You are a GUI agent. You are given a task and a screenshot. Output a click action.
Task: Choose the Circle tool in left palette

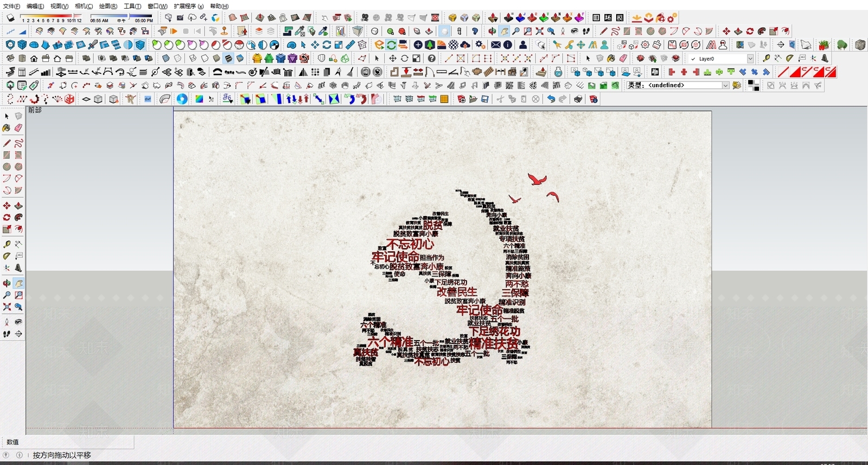point(7,167)
